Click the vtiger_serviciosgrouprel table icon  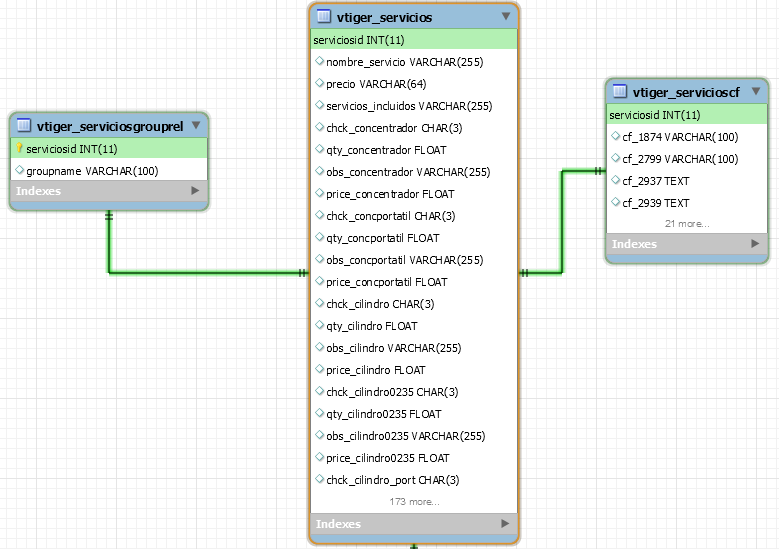(24, 125)
